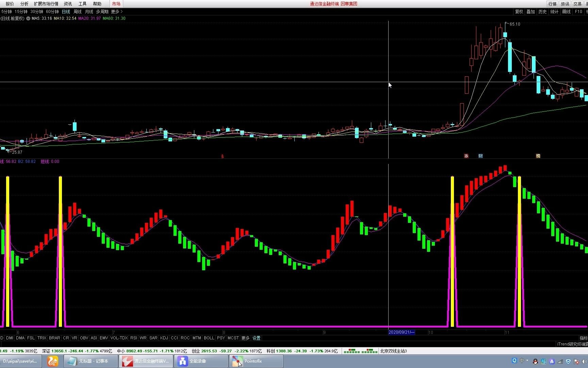Click the 中 input method tray indicator
Viewport: 588px width, 368px height.
pos(522,361)
